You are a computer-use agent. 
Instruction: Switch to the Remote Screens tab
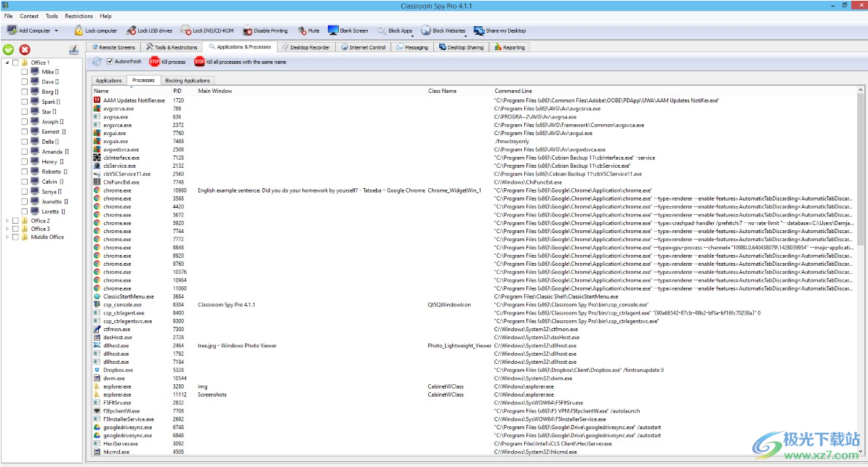[x=113, y=48]
